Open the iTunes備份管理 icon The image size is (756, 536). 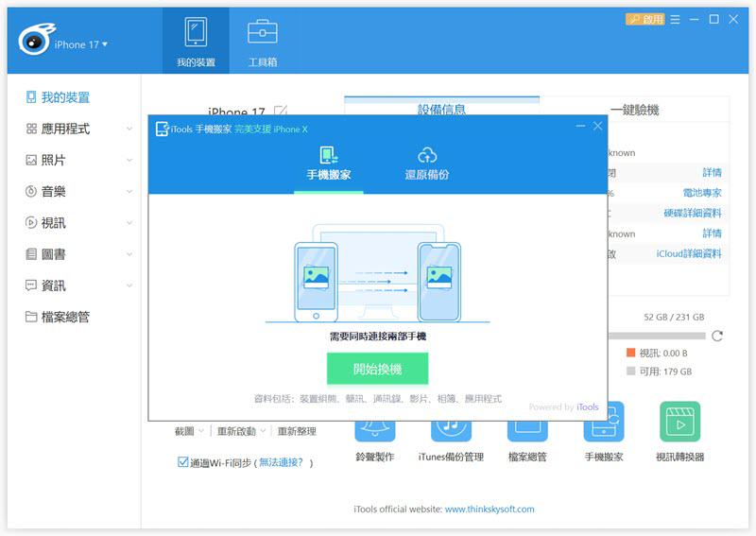coord(451,432)
